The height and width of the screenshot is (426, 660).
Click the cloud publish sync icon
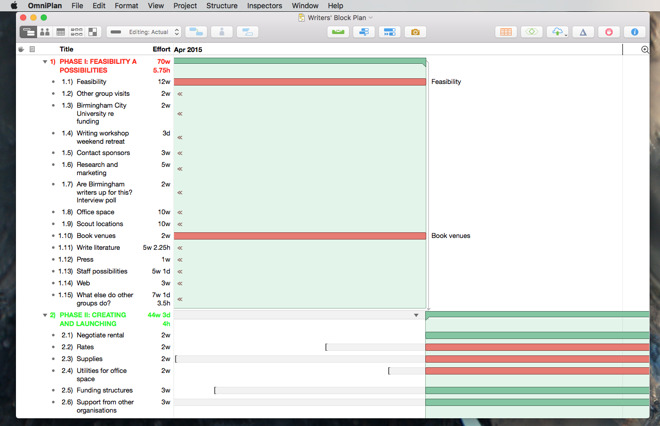(557, 32)
